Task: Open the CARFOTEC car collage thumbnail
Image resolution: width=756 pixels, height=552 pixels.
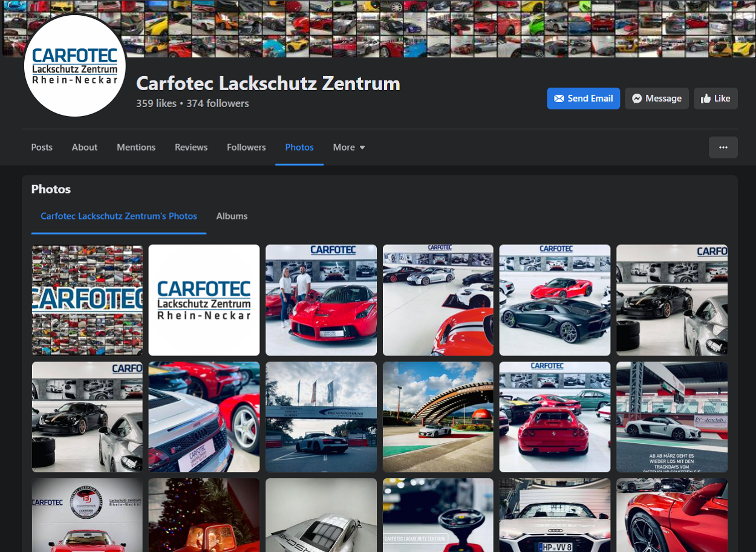Action: (87, 300)
